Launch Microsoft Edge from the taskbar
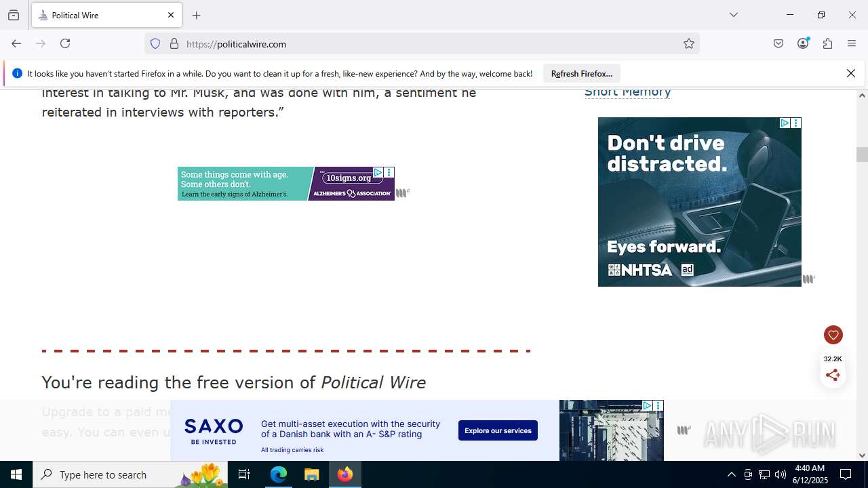Image resolution: width=868 pixels, height=488 pixels. click(279, 474)
